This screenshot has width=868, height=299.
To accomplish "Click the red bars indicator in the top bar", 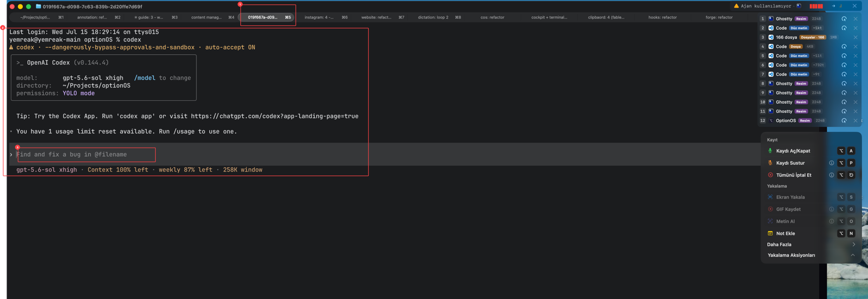I will [816, 6].
